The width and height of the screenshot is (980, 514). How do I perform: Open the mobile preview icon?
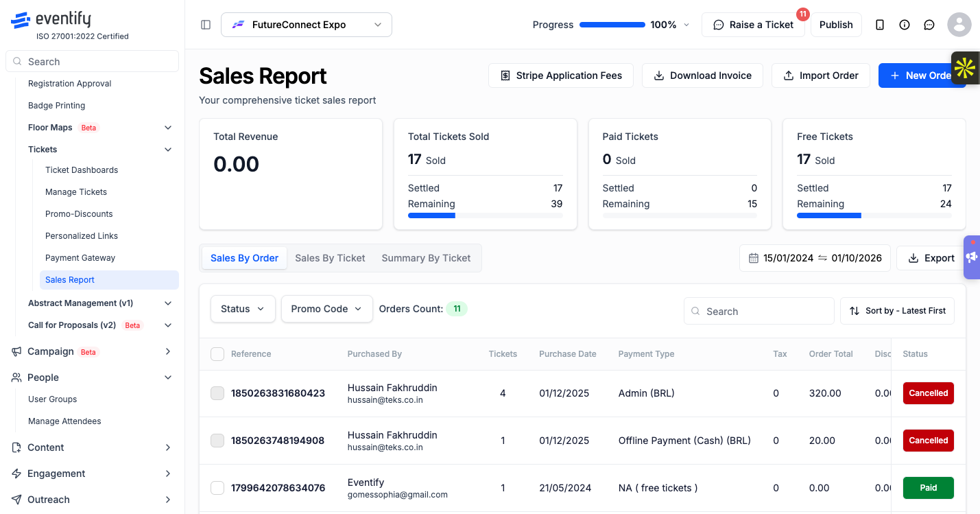click(x=880, y=25)
